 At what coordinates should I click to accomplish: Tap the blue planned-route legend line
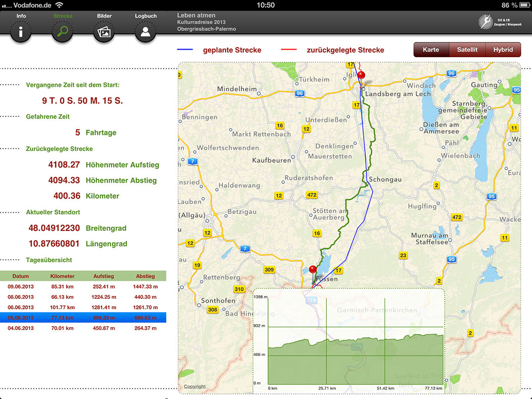[x=185, y=50]
